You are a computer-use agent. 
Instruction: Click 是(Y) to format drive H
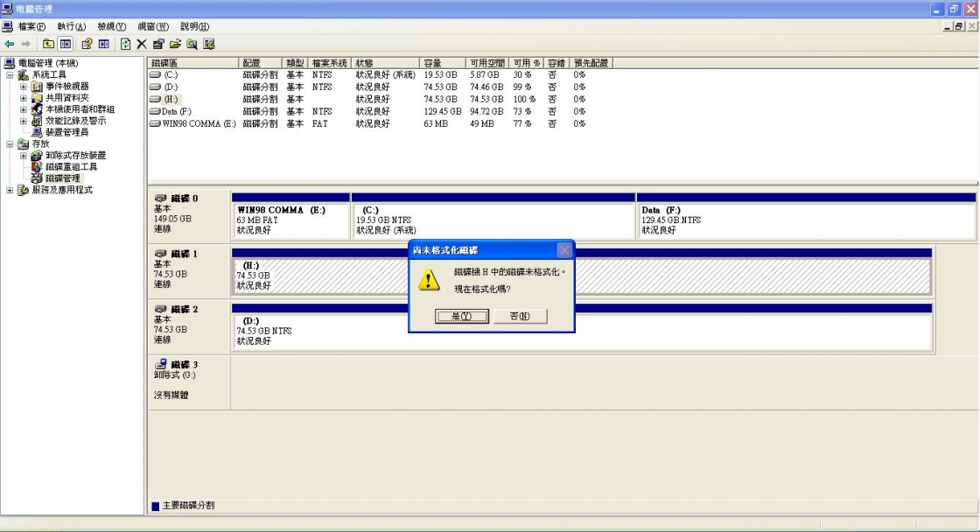point(462,316)
